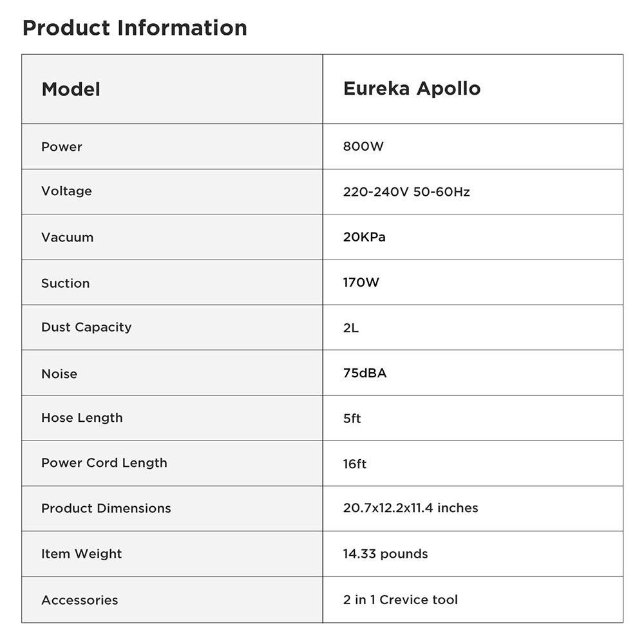This screenshot has height=644, width=644.
Task: Click the 2L dust capacity value
Action: (351, 328)
